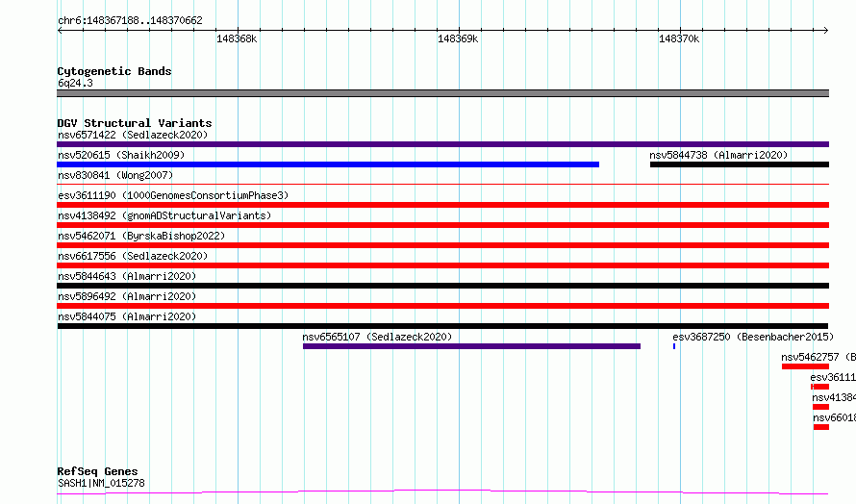The height and width of the screenshot is (504, 856).
Task: Click the 148369k ruler tick label
Action: [458, 38]
